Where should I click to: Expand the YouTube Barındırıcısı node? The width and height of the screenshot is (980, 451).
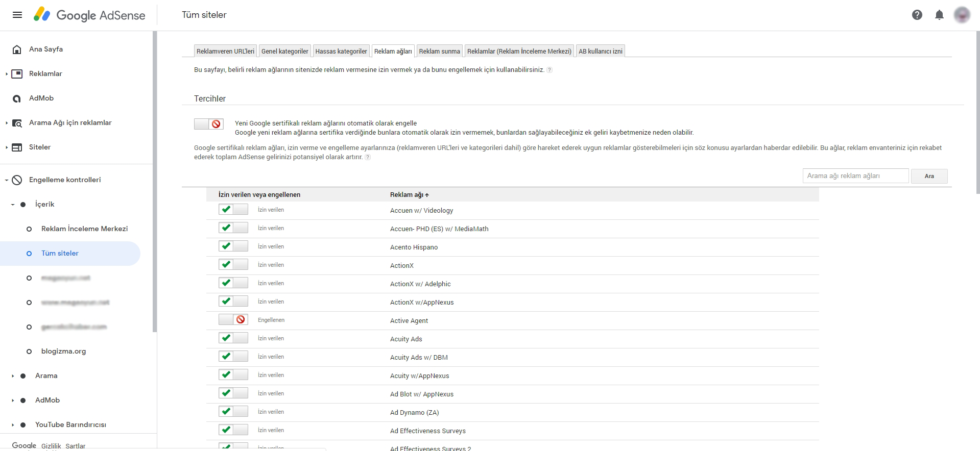tap(13, 425)
